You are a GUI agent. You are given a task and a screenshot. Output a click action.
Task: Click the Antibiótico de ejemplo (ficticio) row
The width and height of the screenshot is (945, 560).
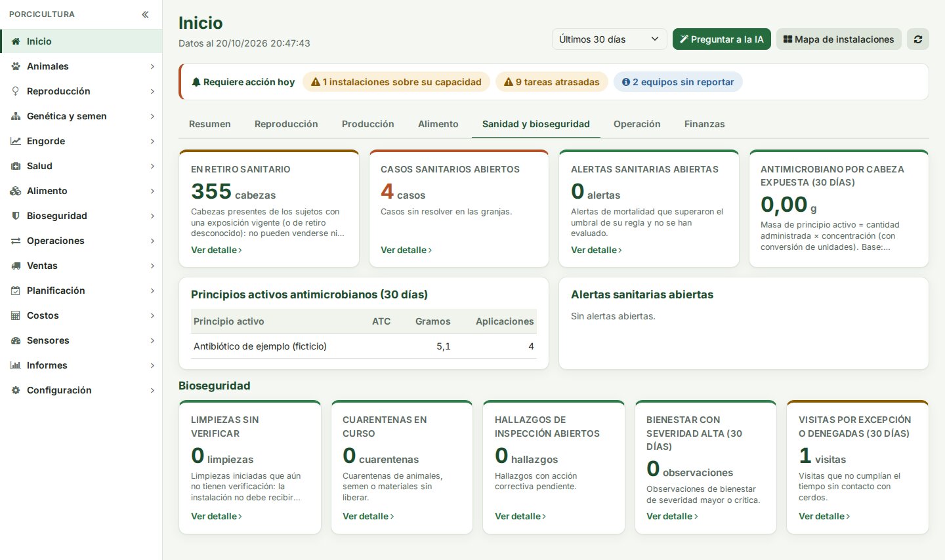click(x=364, y=346)
